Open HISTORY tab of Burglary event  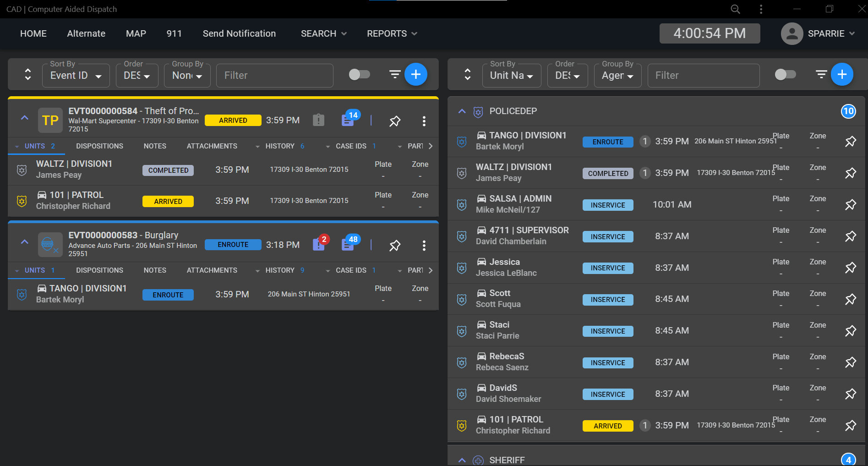[x=280, y=270]
